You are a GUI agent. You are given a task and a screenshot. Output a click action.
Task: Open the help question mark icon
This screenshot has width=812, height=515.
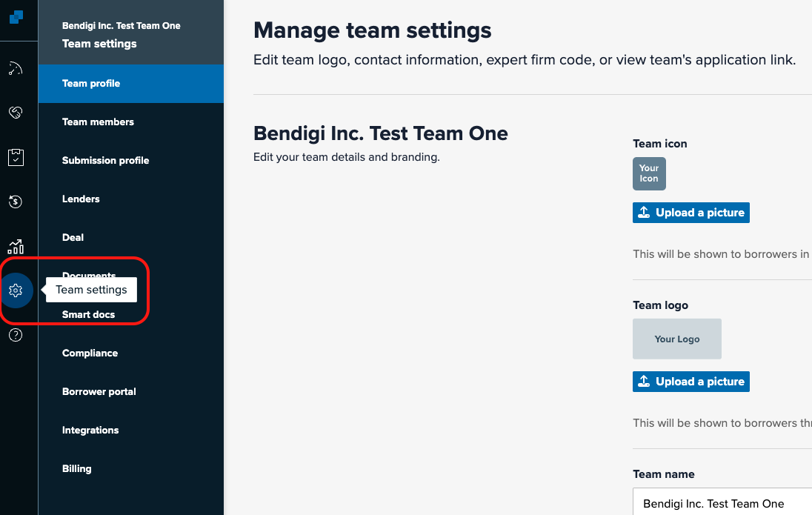(16, 335)
